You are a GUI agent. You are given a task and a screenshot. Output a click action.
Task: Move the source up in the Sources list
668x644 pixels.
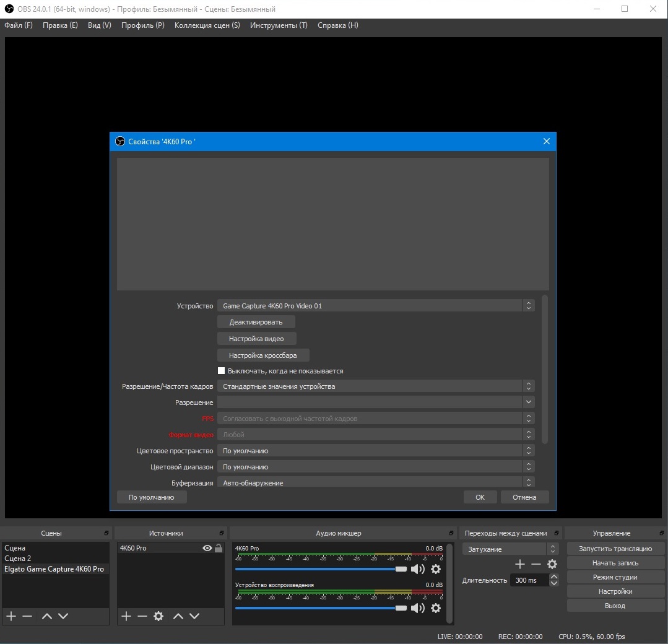pos(178,616)
